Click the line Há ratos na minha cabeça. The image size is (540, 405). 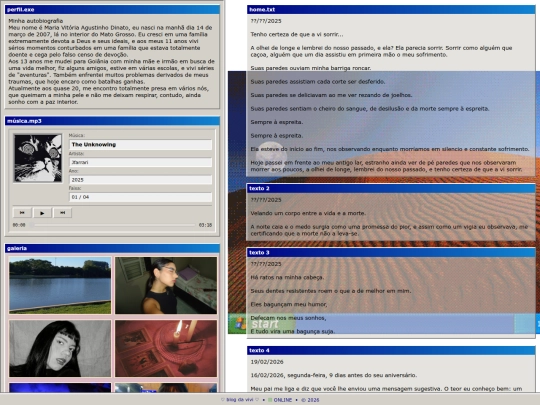tap(287, 277)
